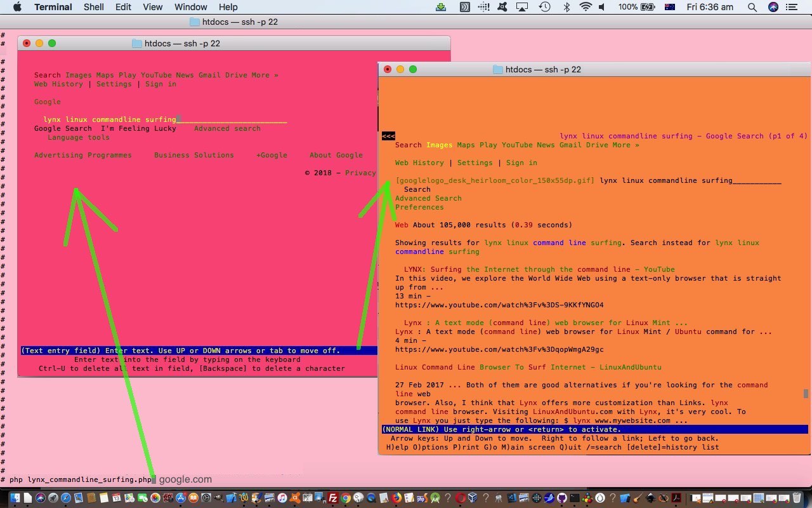This screenshot has width=812, height=508.
Task: Follow the Advanced Search link in orange window
Action: pyautogui.click(x=428, y=198)
